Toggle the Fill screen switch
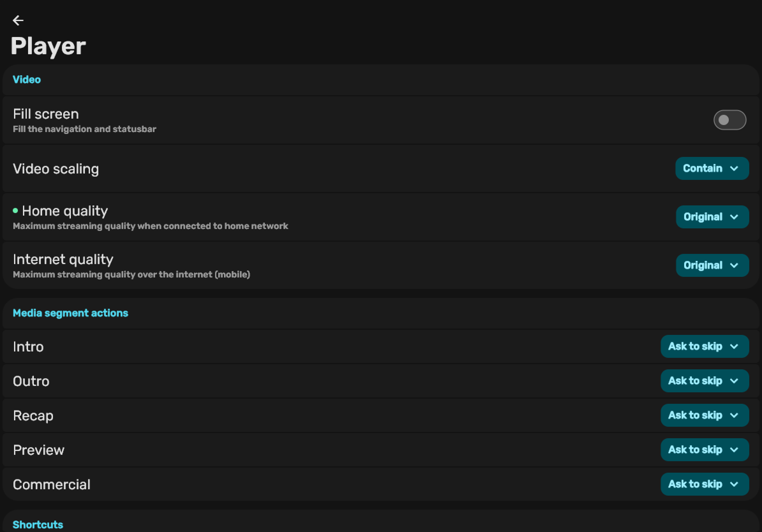762x532 pixels. click(729, 120)
